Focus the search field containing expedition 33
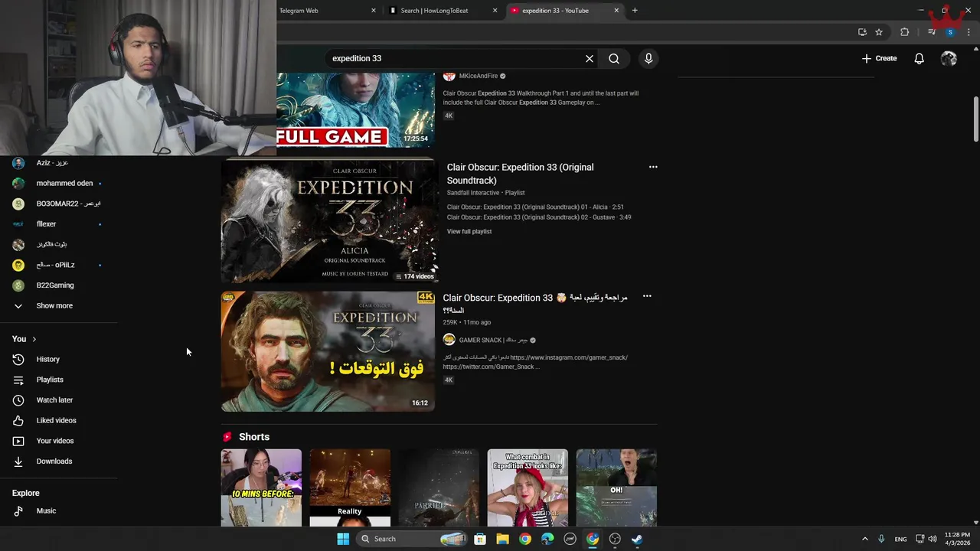 (456, 58)
